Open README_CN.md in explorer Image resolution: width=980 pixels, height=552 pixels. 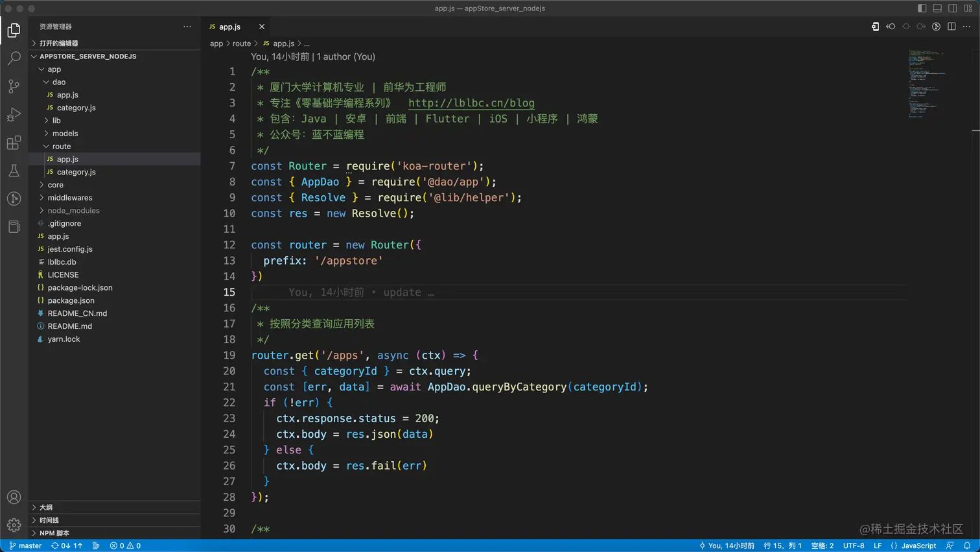point(115,313)
